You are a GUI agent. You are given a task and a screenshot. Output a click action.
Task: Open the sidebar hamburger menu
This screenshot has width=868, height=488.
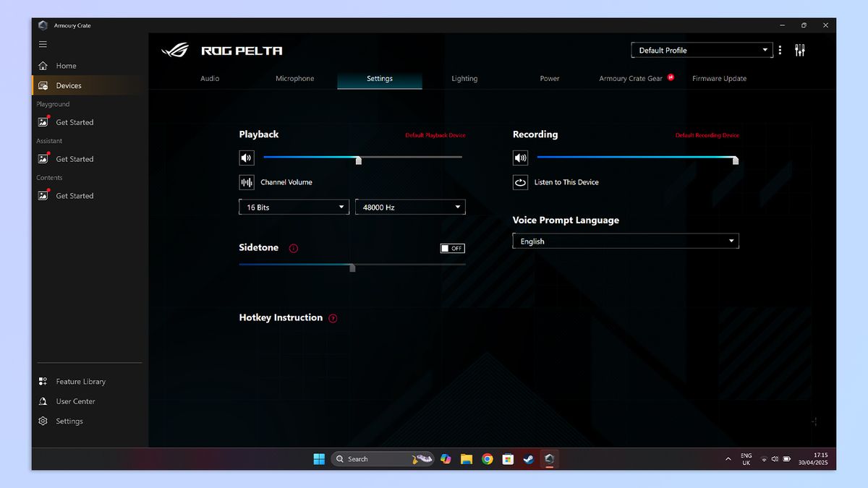pos(43,44)
